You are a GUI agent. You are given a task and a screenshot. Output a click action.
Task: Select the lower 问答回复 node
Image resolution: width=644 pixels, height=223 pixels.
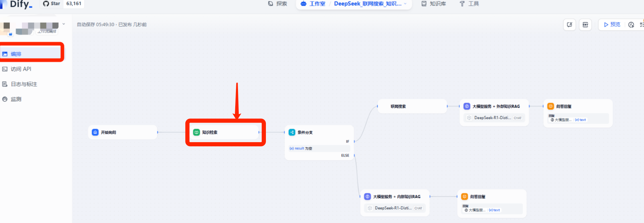pyautogui.click(x=492, y=203)
